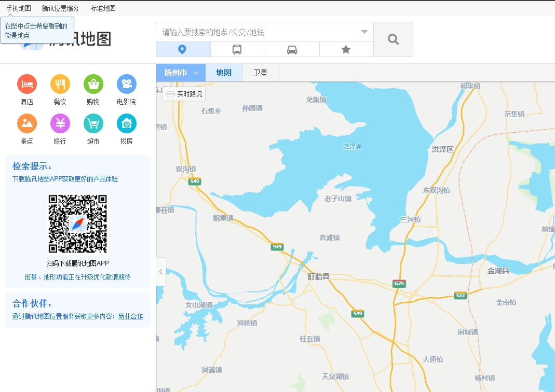555x392 pixels.
Task: Open 腾讯位置服务 in top menu
Action: (60, 8)
